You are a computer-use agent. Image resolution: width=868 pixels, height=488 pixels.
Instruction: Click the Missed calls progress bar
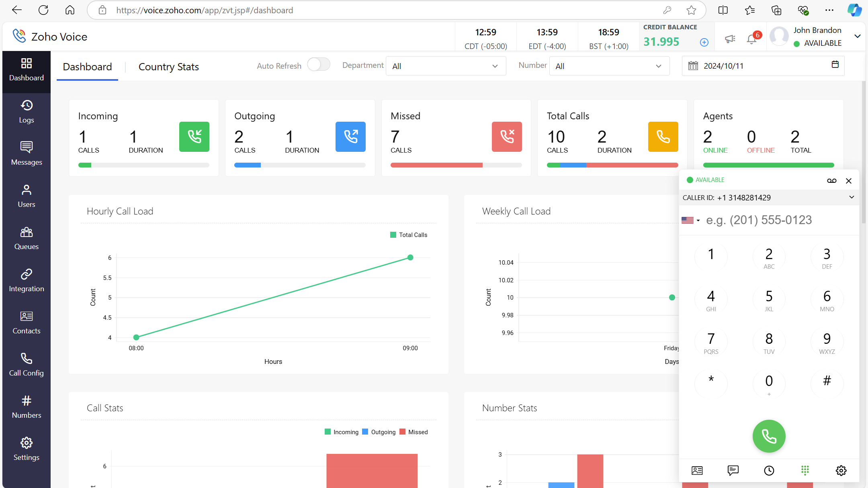click(x=456, y=165)
